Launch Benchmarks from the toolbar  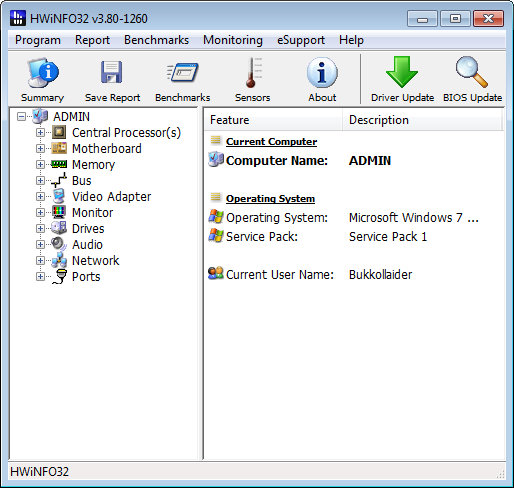click(182, 72)
